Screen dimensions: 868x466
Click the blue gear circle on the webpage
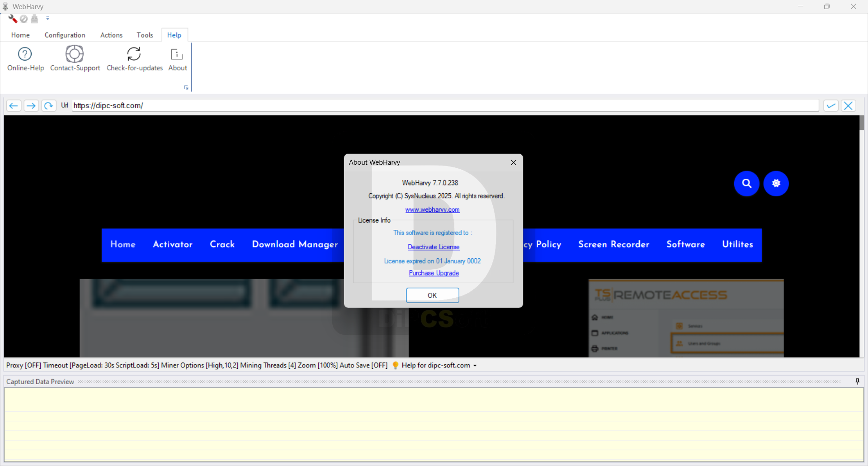tap(776, 183)
